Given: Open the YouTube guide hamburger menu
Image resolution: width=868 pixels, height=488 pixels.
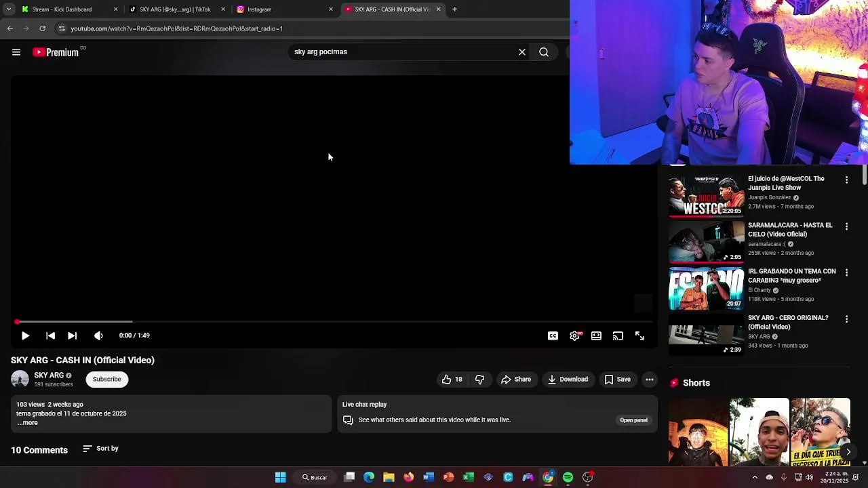Looking at the screenshot, I should pos(16,52).
